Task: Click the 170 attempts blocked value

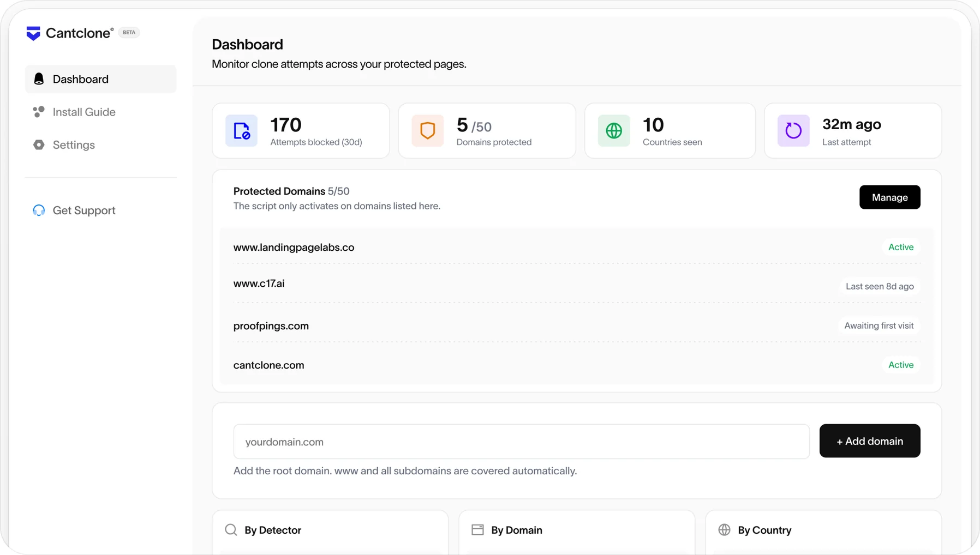Action: [286, 125]
